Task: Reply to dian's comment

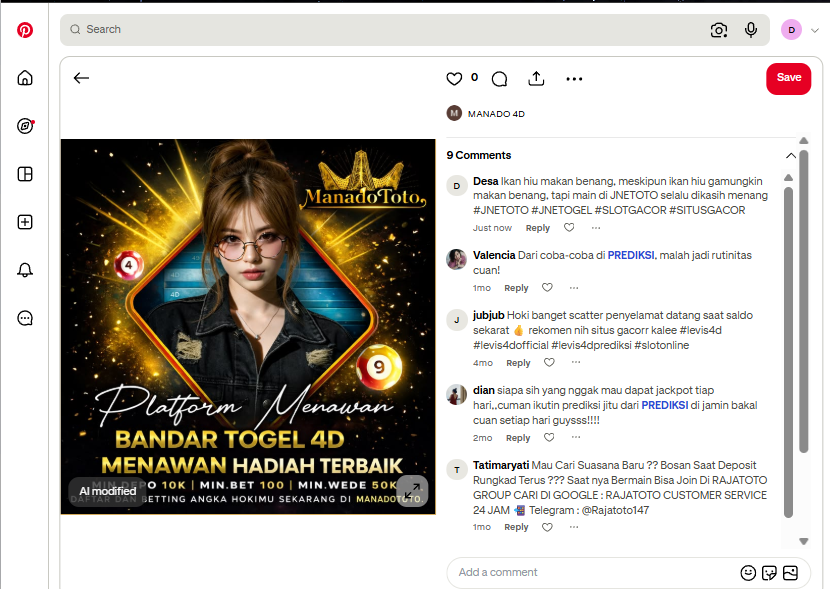Action: pos(518,438)
